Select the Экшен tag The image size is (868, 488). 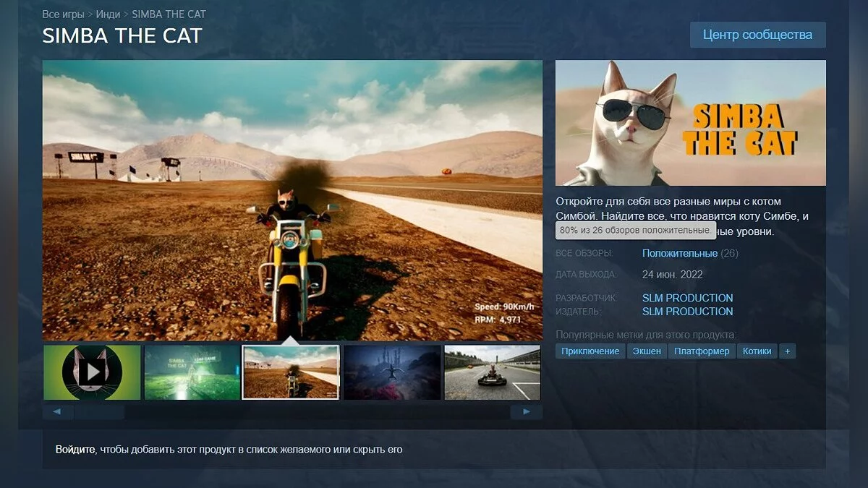click(646, 351)
